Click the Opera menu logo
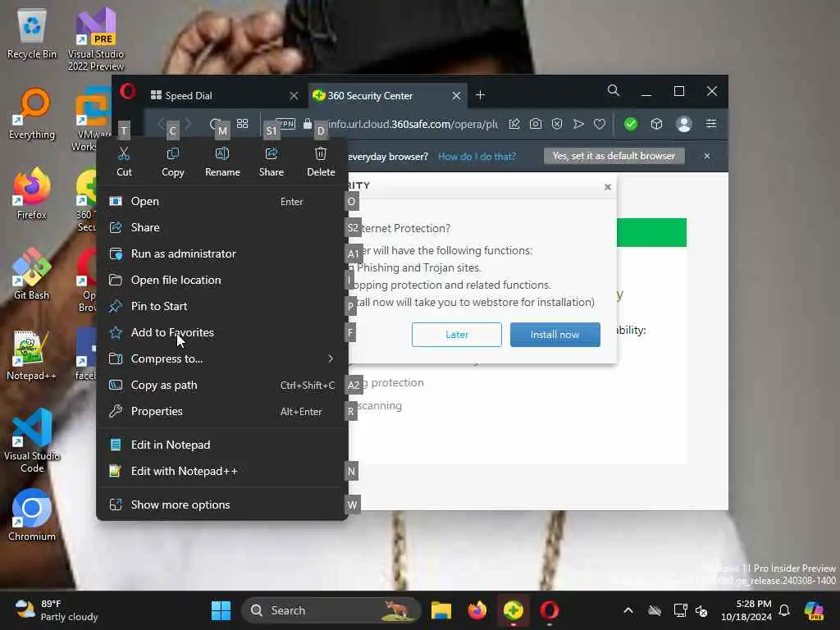 pos(127,92)
